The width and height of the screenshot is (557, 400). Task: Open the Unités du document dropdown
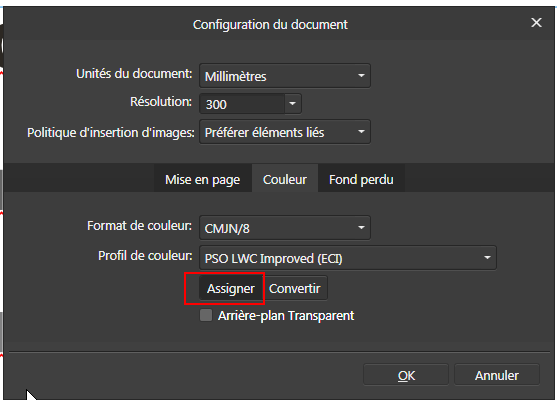click(285, 76)
